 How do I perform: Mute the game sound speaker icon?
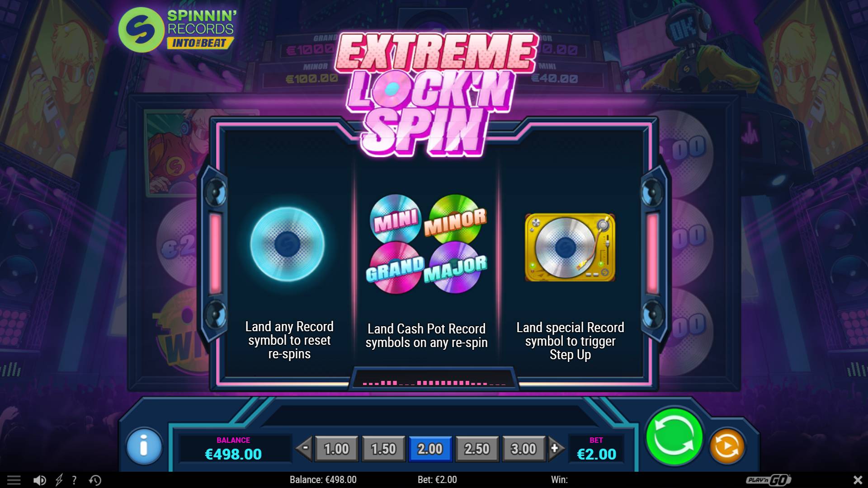click(39, 480)
